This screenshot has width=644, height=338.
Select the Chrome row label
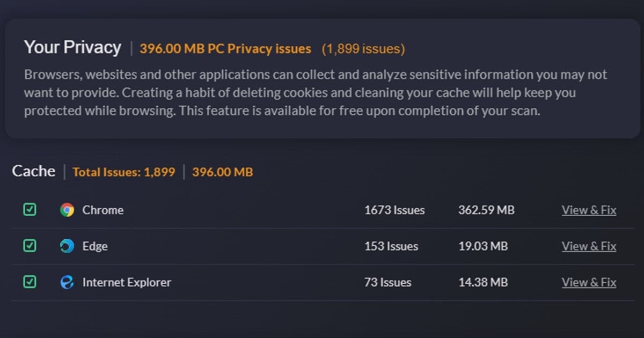[103, 210]
